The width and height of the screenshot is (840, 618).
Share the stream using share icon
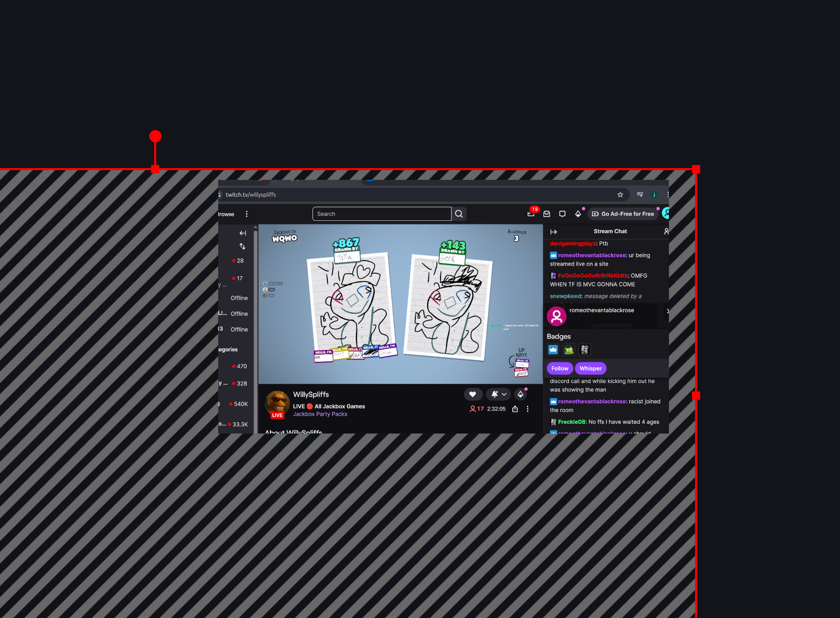coord(515,409)
